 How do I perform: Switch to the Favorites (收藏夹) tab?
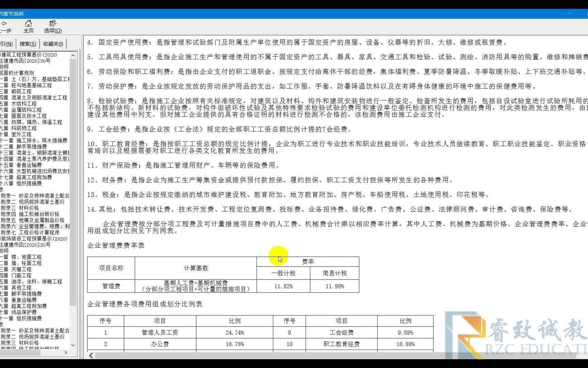point(53,44)
